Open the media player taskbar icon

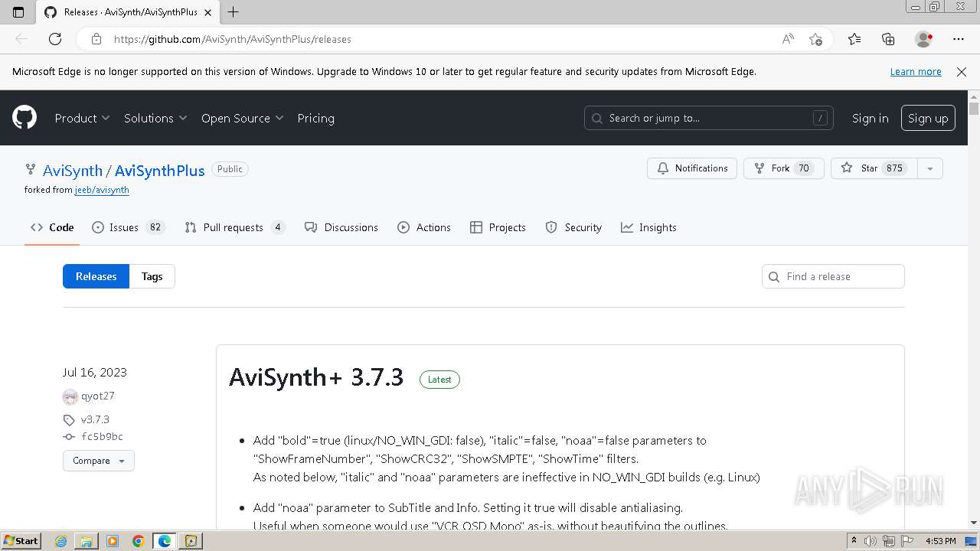pos(113,541)
